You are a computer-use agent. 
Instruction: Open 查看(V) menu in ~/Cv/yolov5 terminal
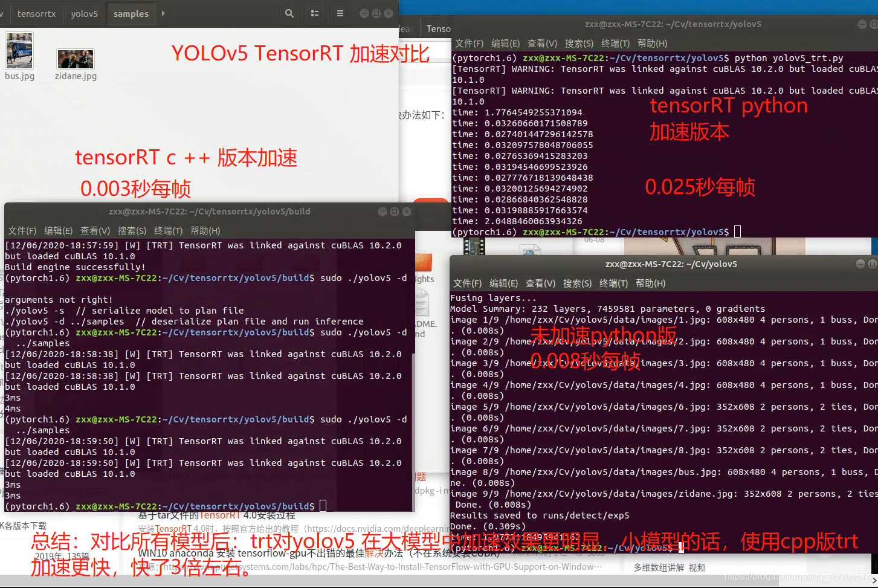[x=541, y=283]
